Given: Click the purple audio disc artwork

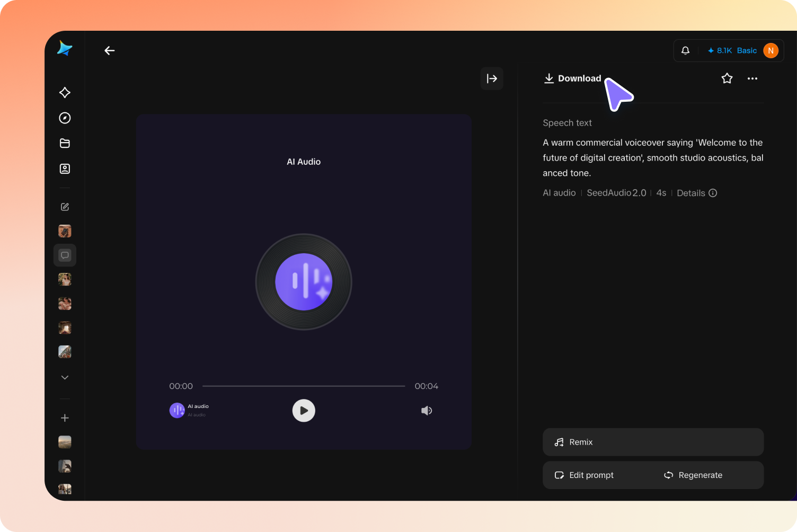Looking at the screenshot, I should coord(304,282).
